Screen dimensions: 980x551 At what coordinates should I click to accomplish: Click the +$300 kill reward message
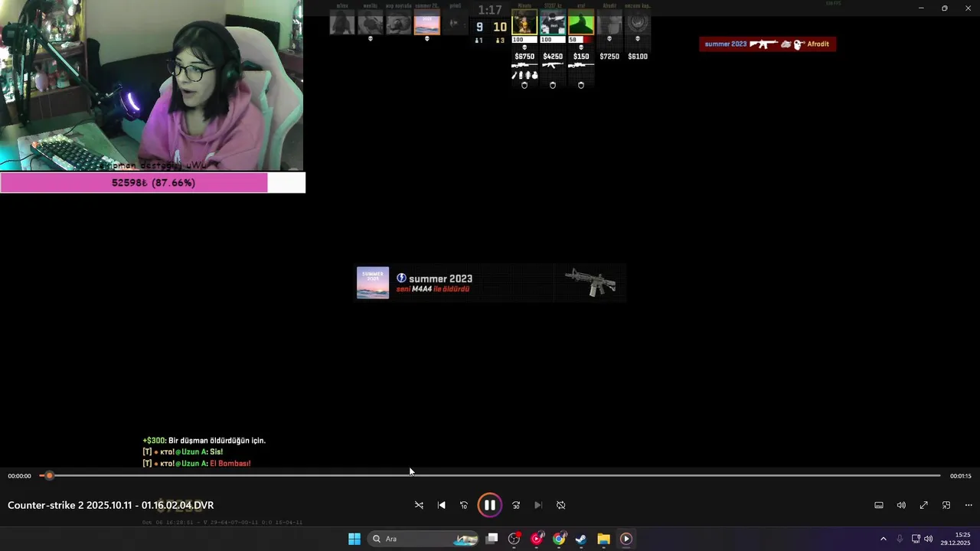204,441
